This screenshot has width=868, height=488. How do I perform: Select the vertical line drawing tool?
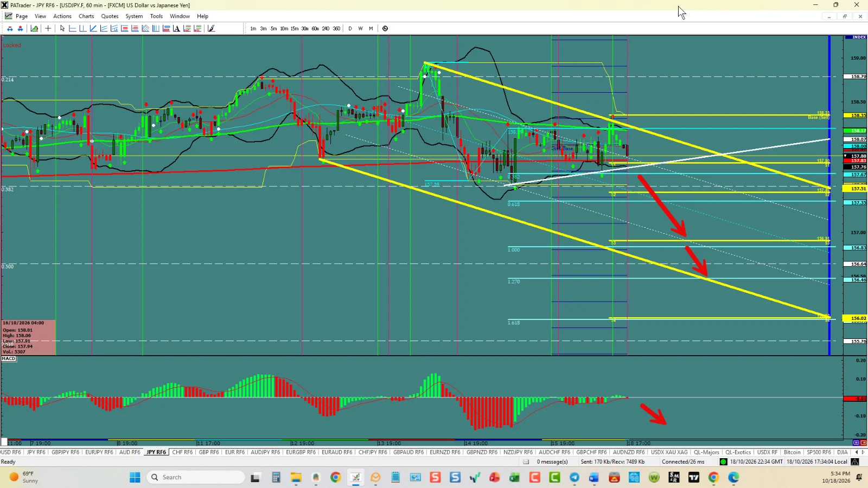83,28
